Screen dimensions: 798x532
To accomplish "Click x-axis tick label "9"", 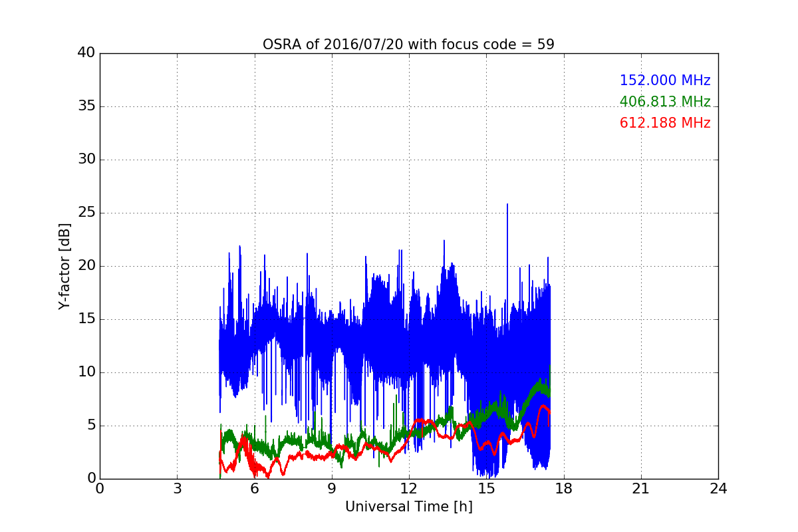I will tap(332, 489).
